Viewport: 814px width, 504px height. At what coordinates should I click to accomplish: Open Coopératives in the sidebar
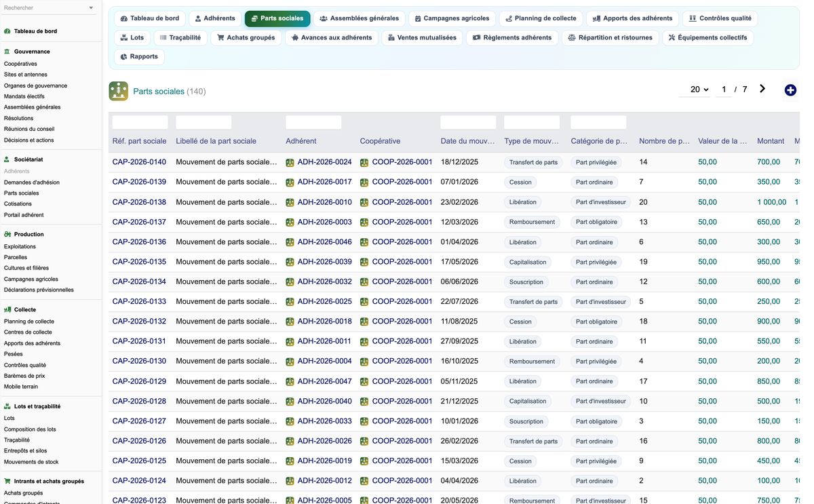tap(20, 64)
